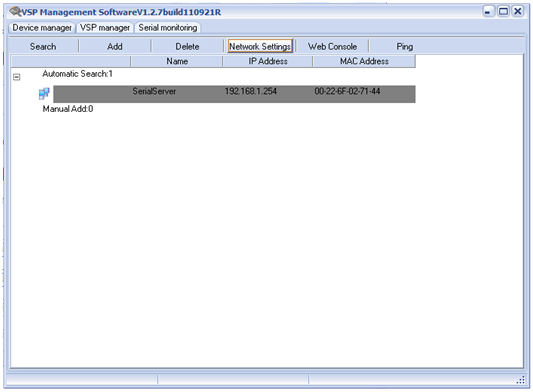
Task: Click the Add device button
Action: tap(115, 46)
